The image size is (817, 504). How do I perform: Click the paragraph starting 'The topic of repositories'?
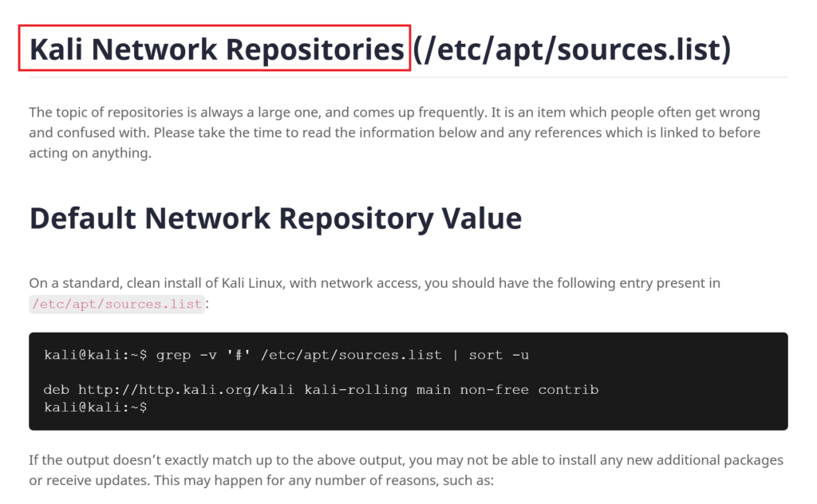pyautogui.click(x=394, y=132)
